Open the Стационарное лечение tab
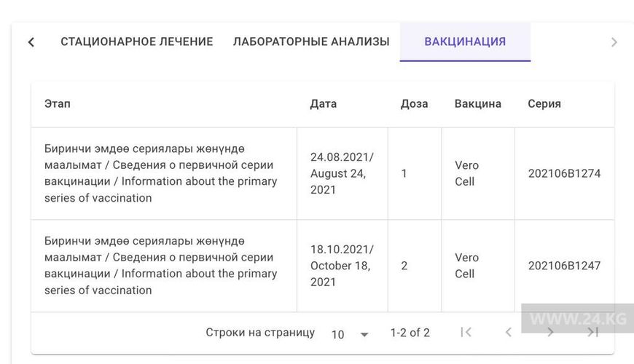The width and height of the screenshot is (634, 364). [x=137, y=41]
